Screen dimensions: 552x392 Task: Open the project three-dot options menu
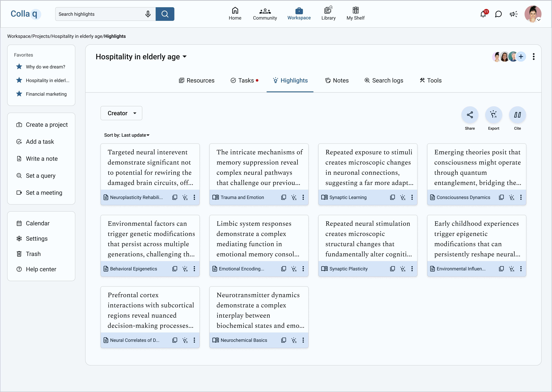[534, 57]
